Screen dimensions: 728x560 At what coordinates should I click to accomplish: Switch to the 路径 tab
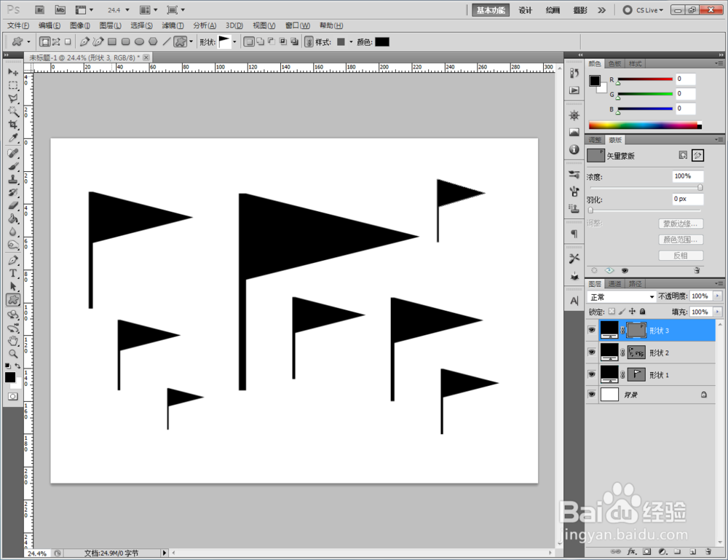[x=635, y=284]
